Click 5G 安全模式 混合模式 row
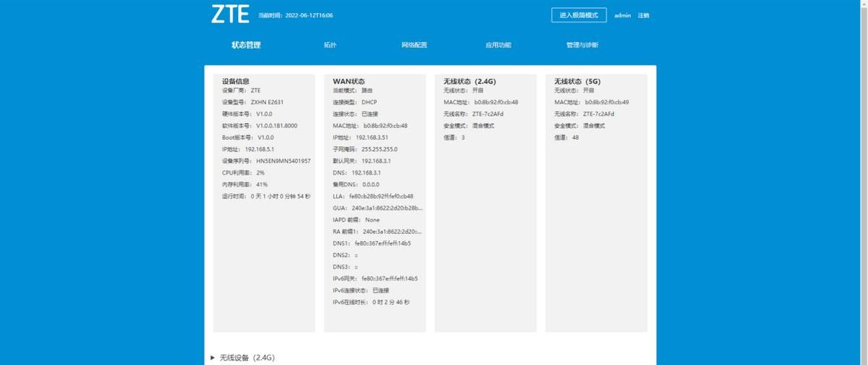Screen dimensions: 868x365 [x=579, y=125]
